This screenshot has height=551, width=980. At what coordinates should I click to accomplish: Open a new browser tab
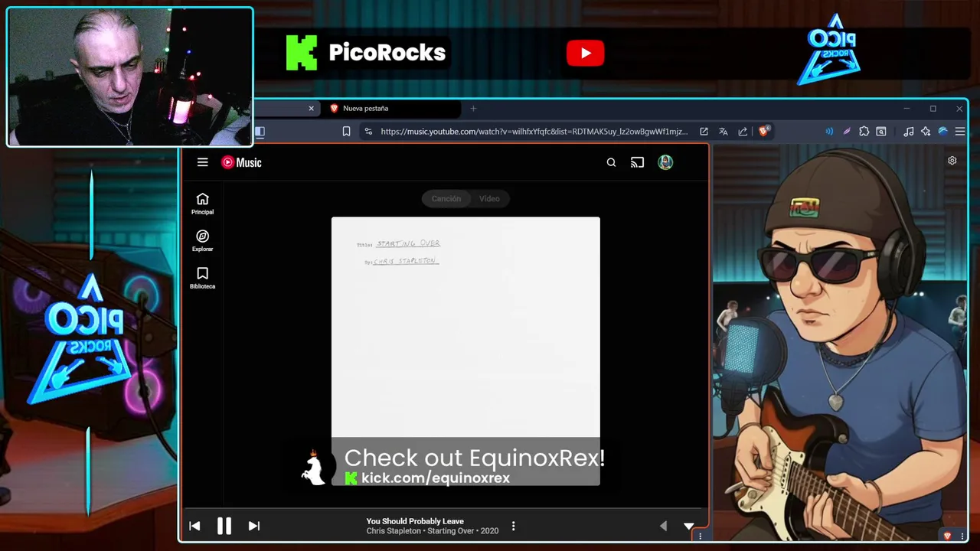pos(473,109)
